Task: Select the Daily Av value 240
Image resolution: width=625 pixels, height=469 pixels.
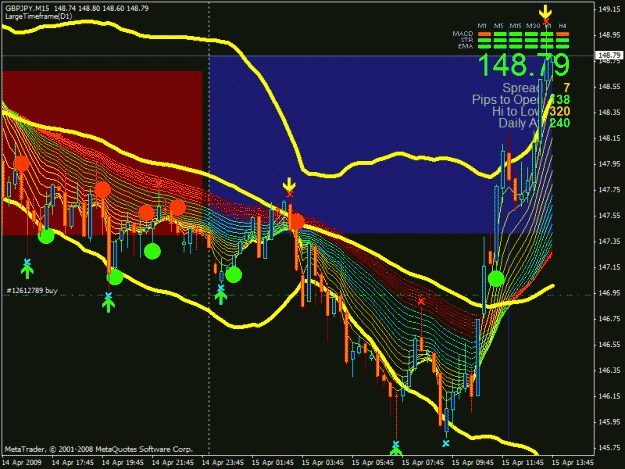Action: (x=560, y=123)
